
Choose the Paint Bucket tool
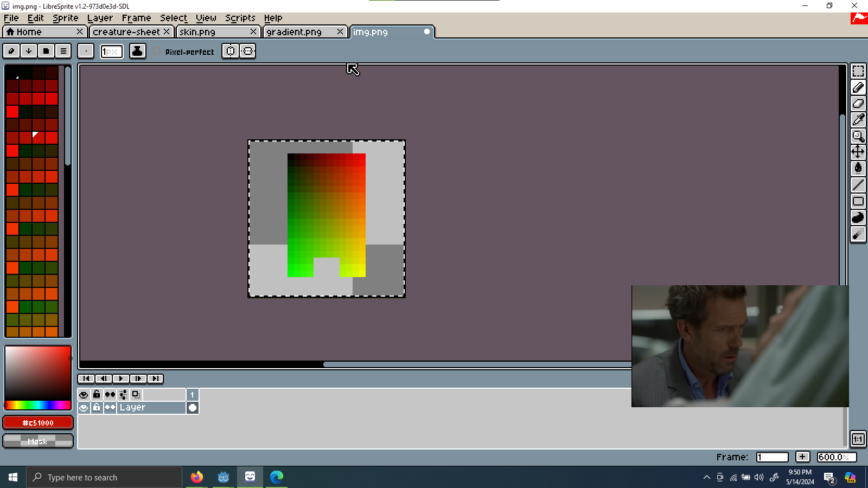[x=858, y=168]
